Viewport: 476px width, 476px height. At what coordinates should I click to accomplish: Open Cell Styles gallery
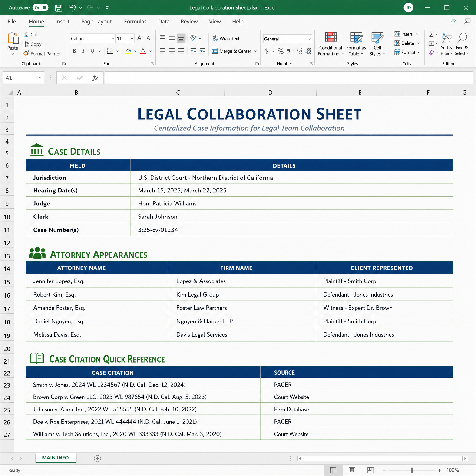tap(377, 44)
